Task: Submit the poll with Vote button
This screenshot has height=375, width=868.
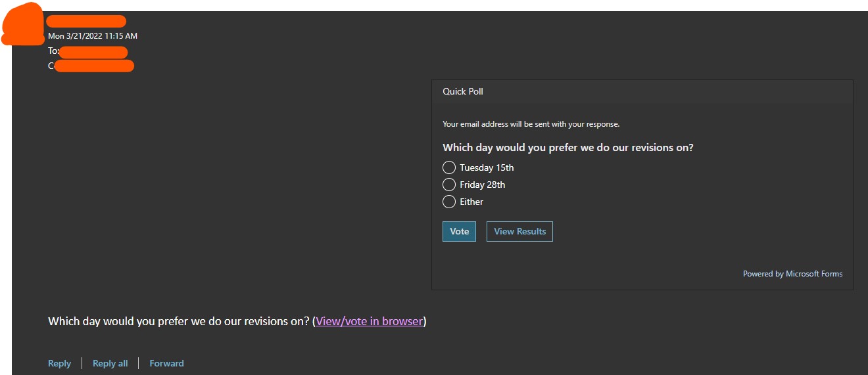Action: pyautogui.click(x=459, y=231)
